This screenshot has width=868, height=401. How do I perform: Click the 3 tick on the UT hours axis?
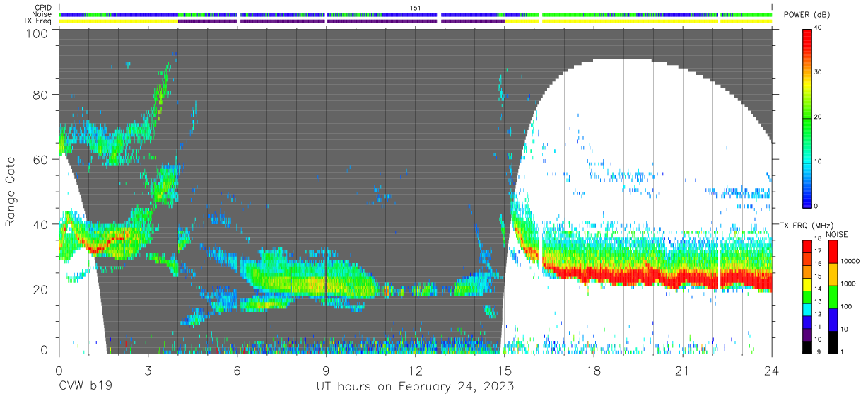148,371
